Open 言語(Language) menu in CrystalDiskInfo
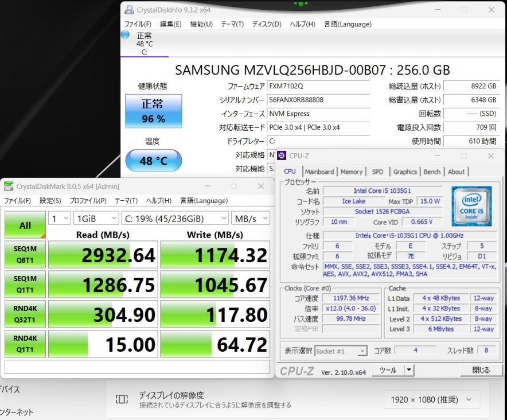507x420 pixels. [348, 24]
